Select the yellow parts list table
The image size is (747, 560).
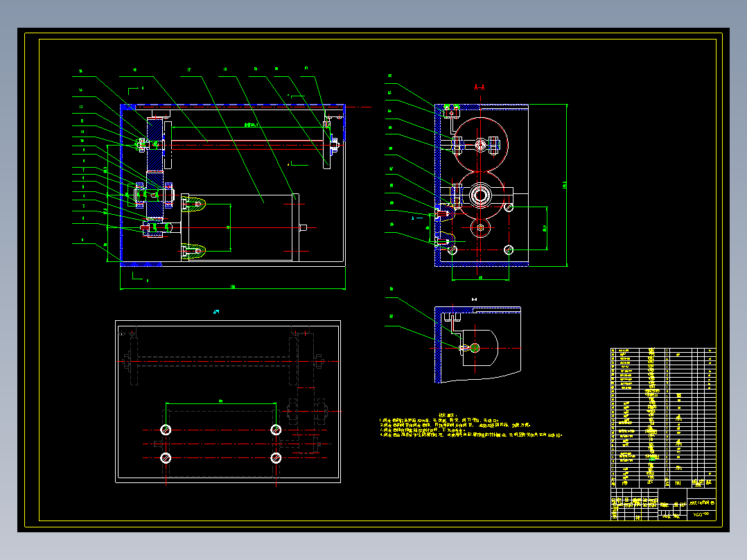(663, 418)
